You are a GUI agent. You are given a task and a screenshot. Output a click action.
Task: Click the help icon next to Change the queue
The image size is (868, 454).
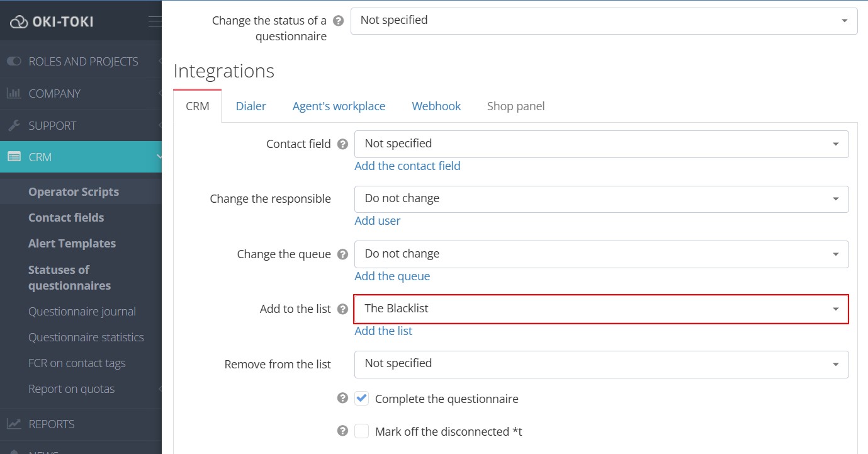342,254
